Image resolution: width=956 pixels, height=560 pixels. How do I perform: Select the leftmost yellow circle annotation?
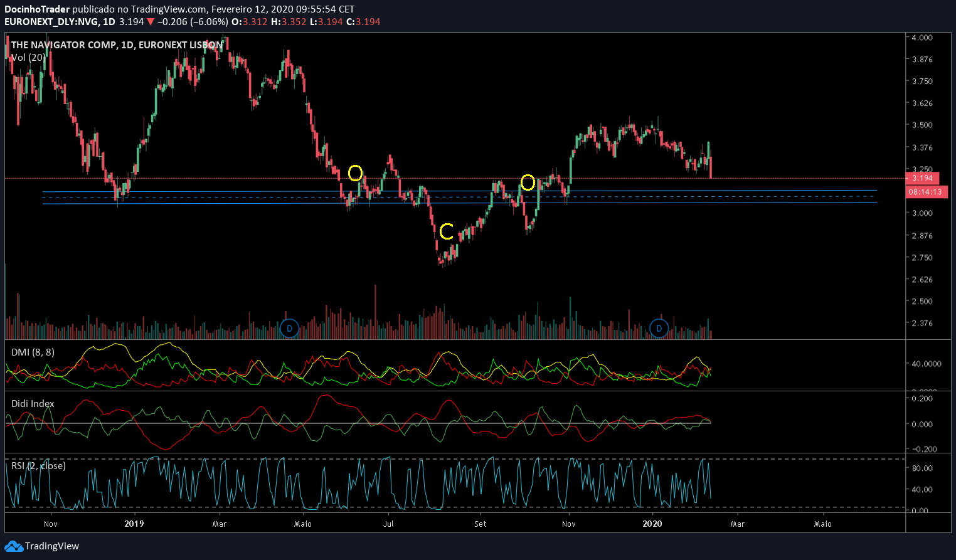pos(355,172)
